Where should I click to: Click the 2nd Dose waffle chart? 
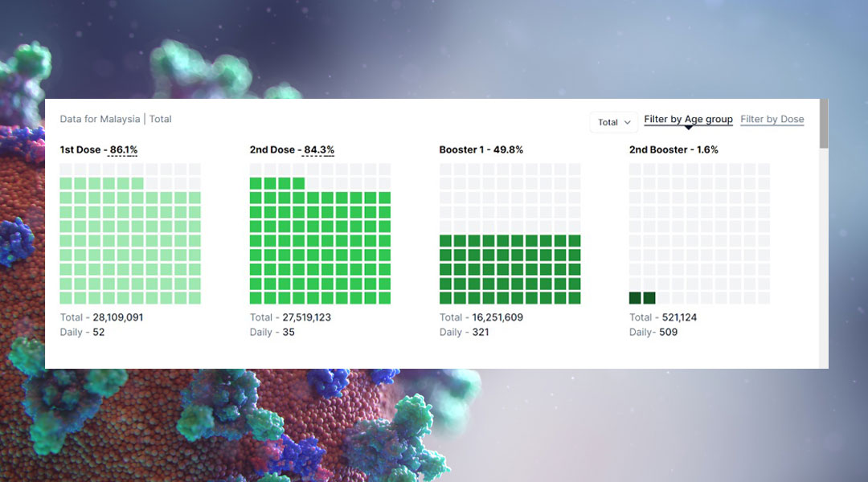320,234
